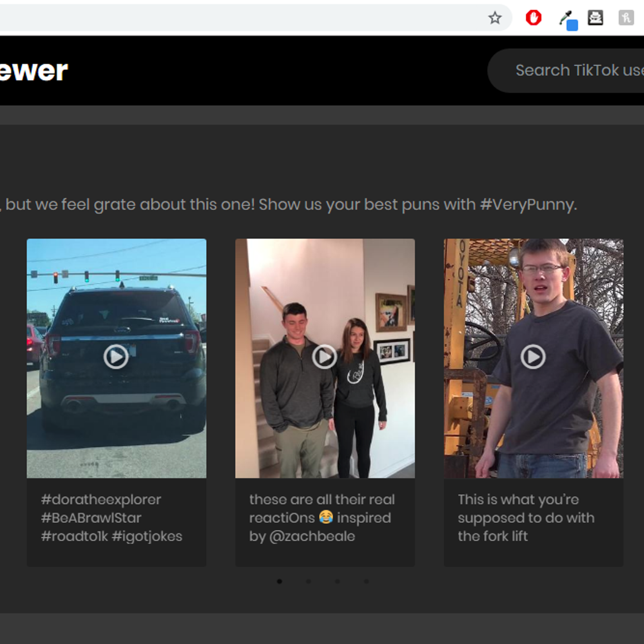
Task: Click the spy-with-hat extension icon
Action: point(595,18)
